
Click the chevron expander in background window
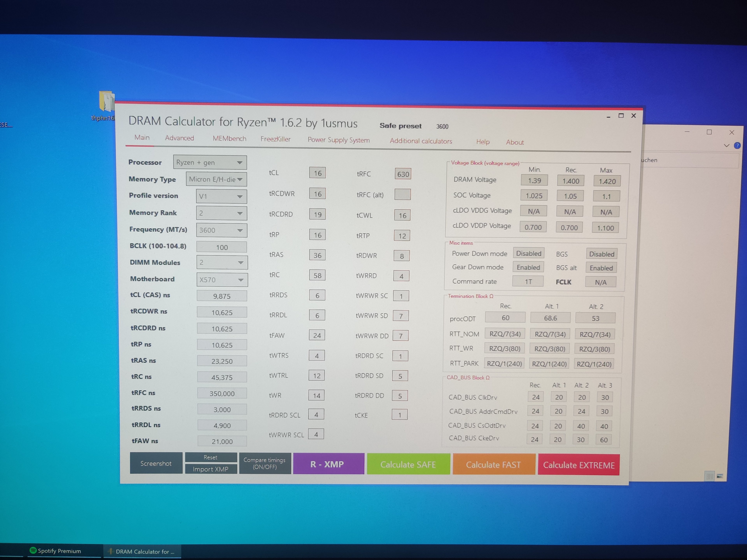coord(727,145)
